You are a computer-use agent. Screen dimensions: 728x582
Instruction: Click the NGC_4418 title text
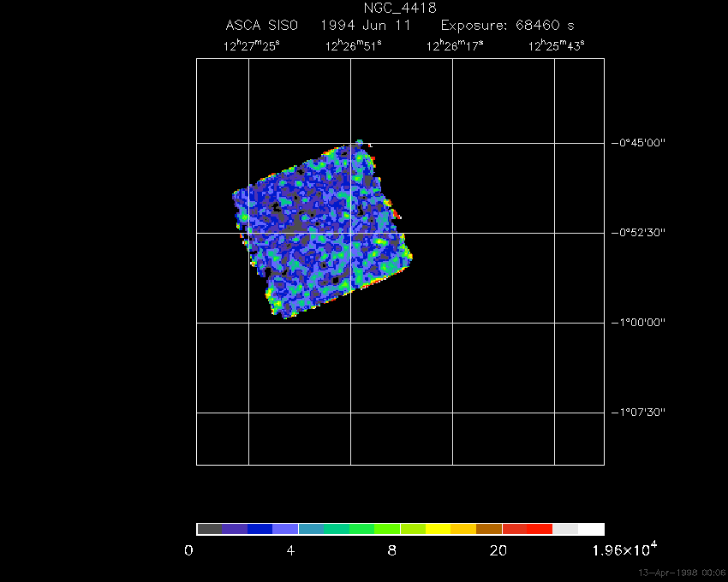tap(400, 8)
